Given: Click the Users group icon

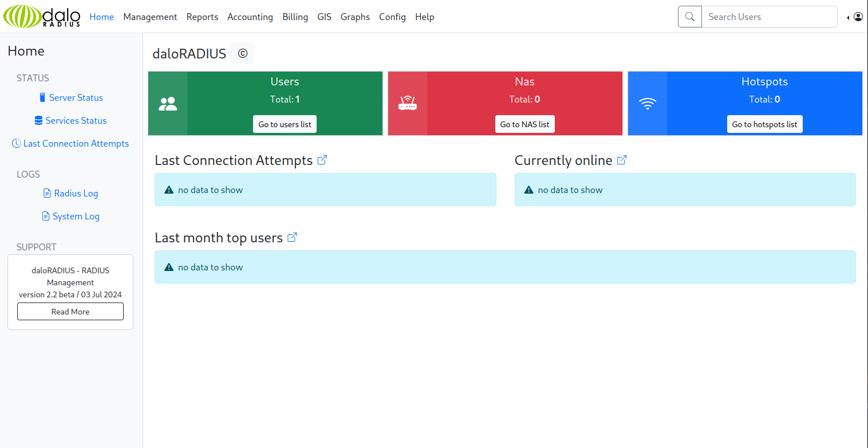Looking at the screenshot, I should click(168, 104).
